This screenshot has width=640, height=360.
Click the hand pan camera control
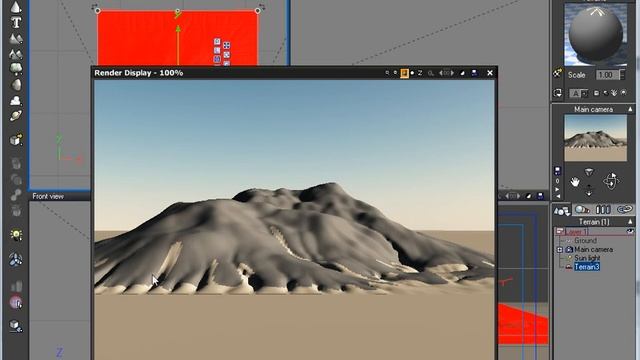tap(575, 182)
